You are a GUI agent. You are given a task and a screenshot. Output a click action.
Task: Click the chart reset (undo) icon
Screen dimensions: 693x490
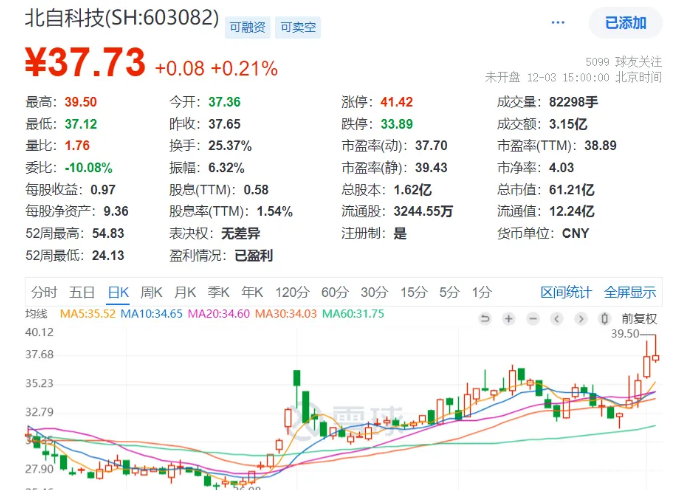click(x=485, y=319)
